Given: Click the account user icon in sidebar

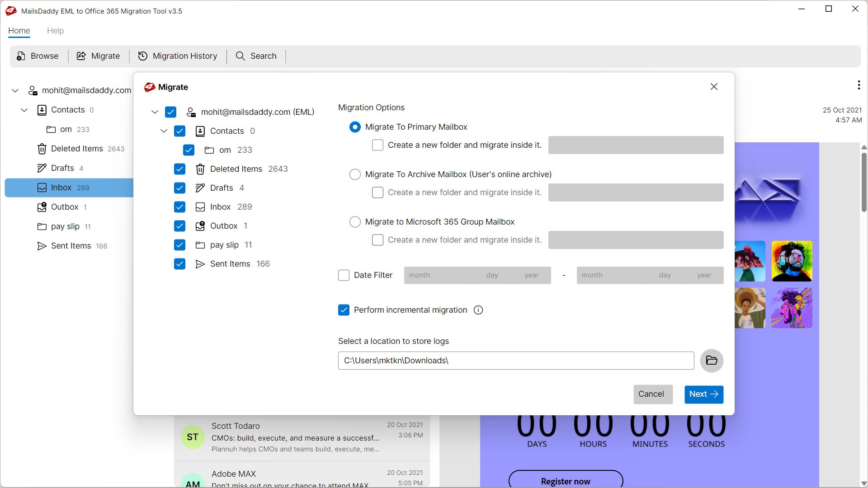Looking at the screenshot, I should 33,90.
